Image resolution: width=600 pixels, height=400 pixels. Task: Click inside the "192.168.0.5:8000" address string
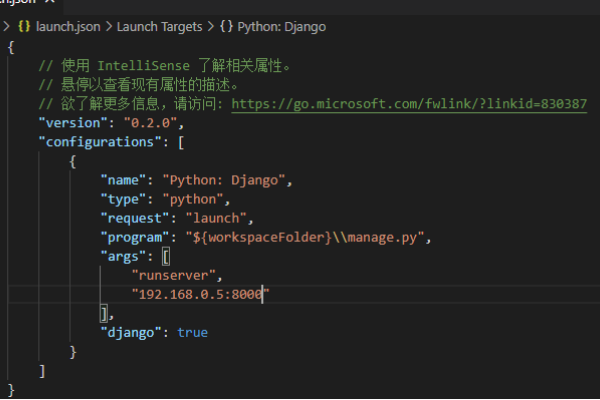[200, 294]
